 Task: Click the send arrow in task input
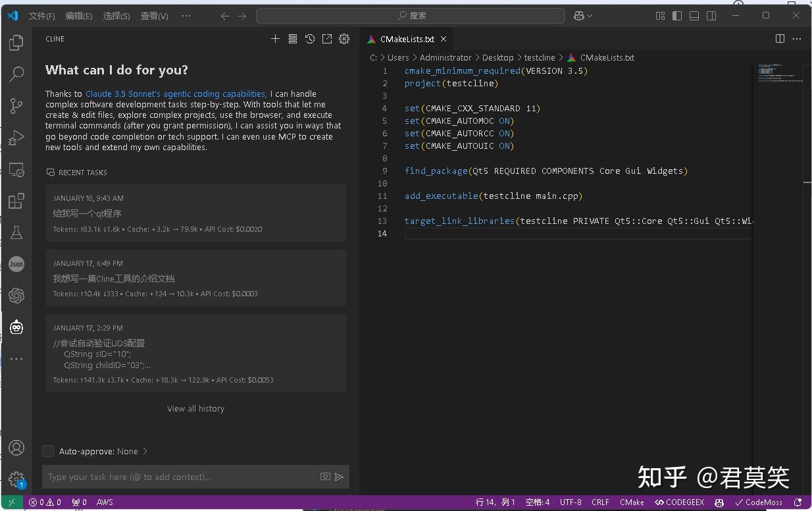pos(340,477)
